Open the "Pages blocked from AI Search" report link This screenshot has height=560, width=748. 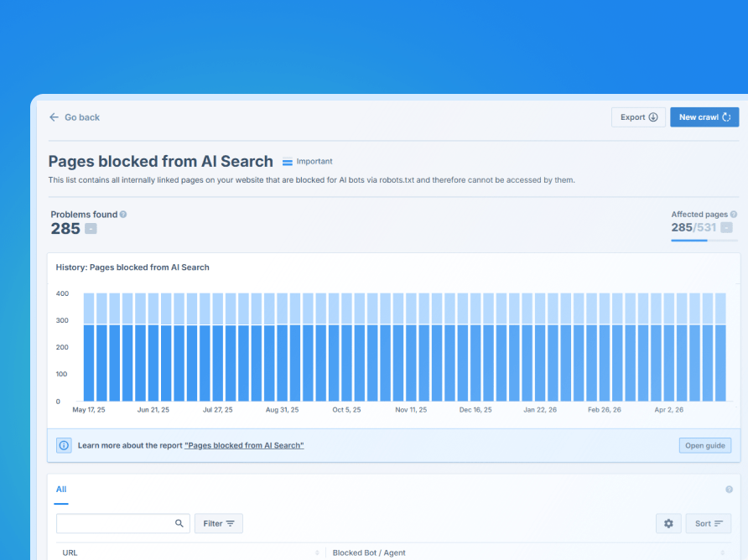click(244, 445)
